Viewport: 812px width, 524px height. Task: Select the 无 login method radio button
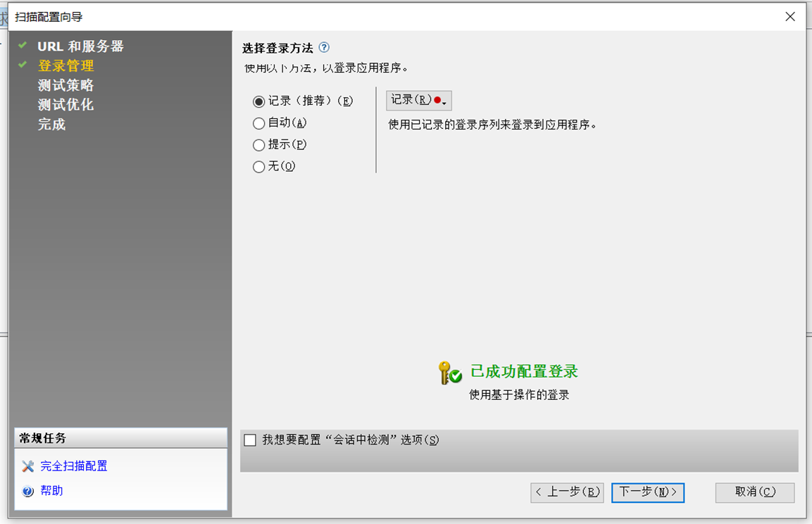(258, 166)
